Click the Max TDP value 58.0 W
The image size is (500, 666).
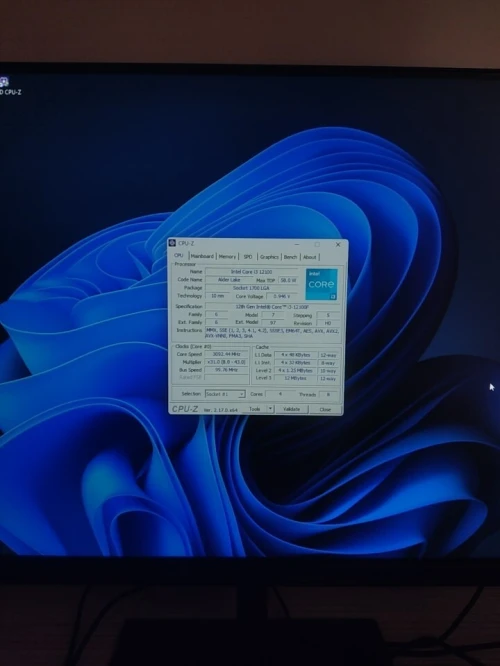[288, 280]
